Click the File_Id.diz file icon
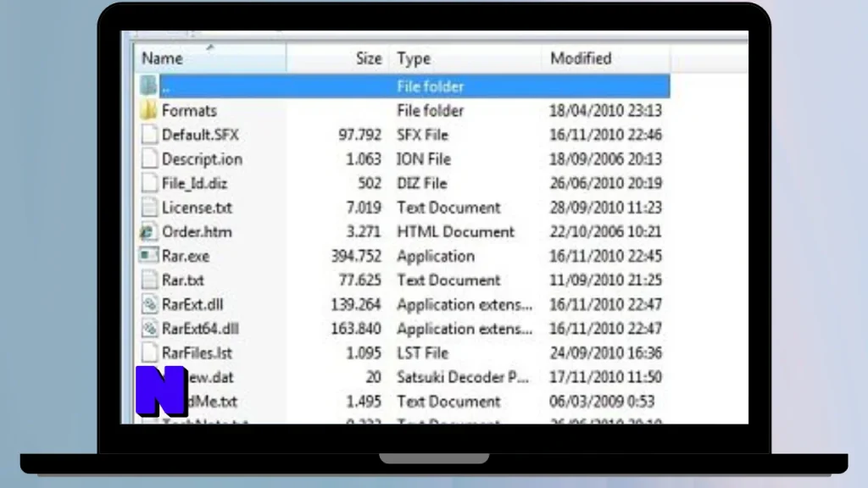The image size is (868, 488). click(149, 183)
